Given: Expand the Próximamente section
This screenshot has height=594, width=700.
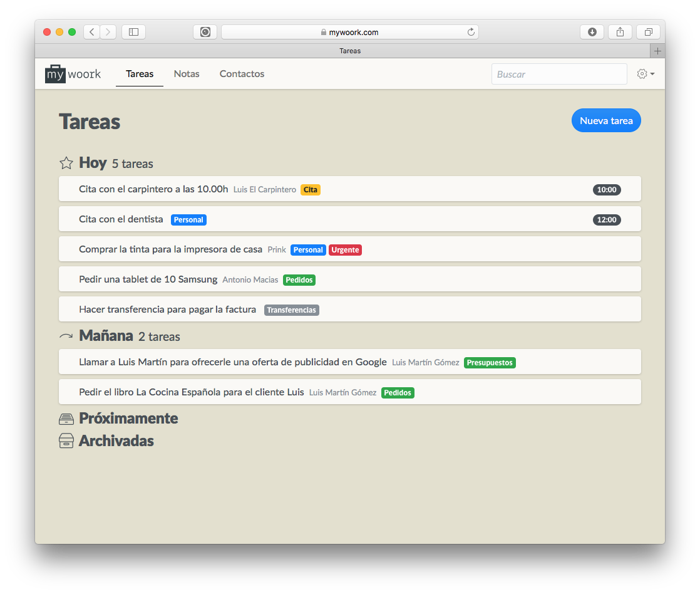Looking at the screenshot, I should pos(128,419).
